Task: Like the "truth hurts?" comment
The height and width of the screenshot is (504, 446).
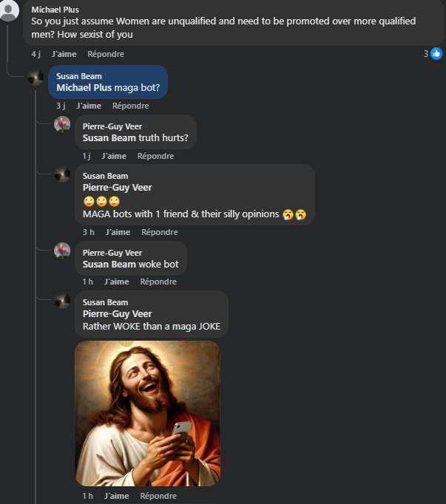Action: [x=114, y=156]
